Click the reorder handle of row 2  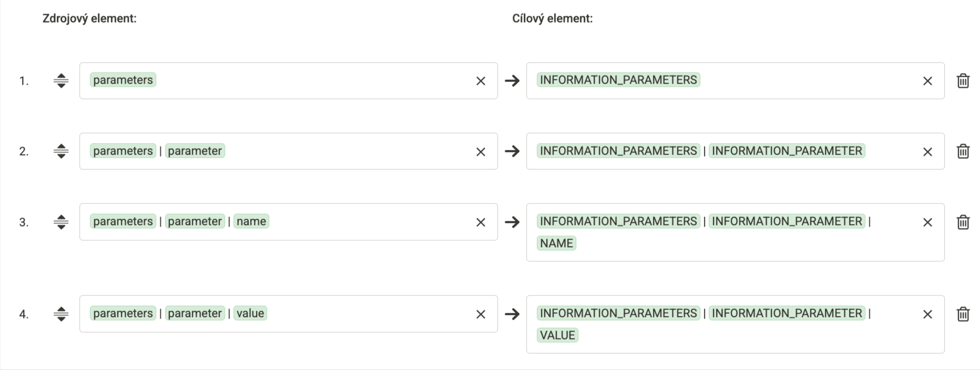(61, 151)
